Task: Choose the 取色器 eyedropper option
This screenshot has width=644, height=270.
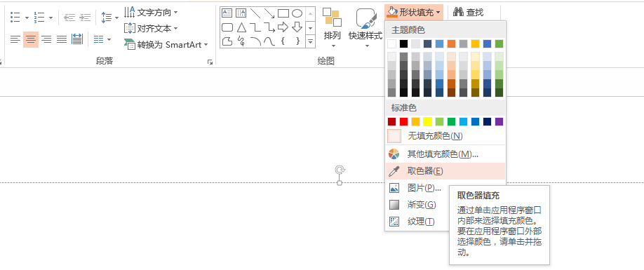Action: pyautogui.click(x=445, y=171)
